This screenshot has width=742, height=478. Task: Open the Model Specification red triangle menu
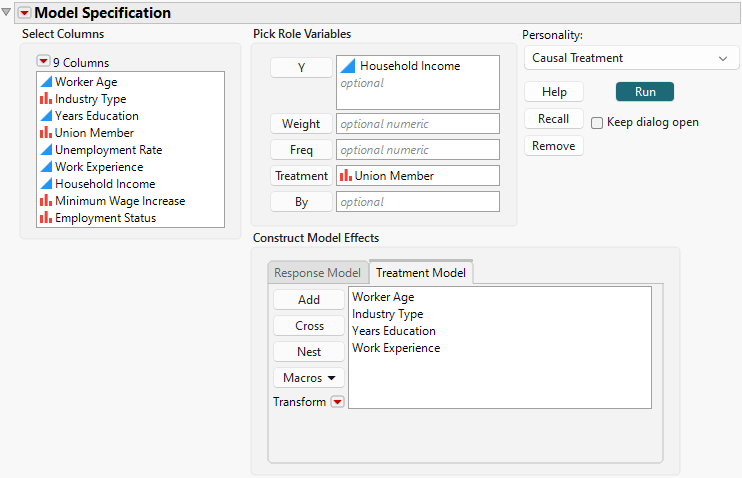tap(25, 13)
